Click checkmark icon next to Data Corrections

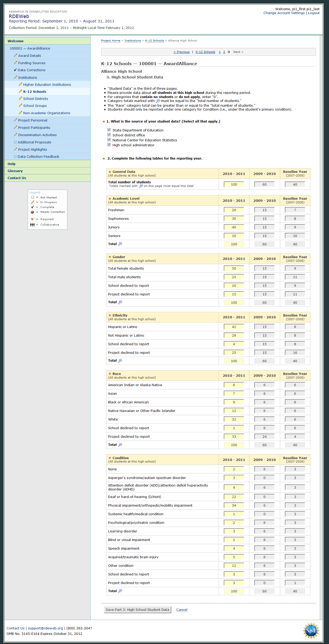tap(15, 70)
